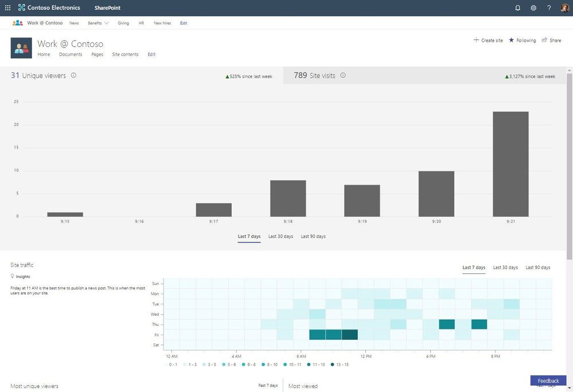Click the 525% since last week text
The height and width of the screenshot is (392, 573).
[x=251, y=77]
